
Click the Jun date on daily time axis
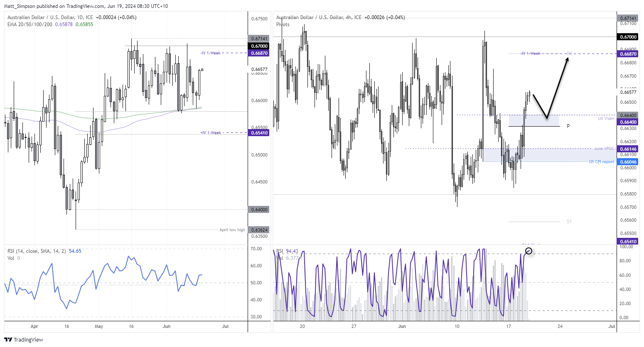[x=167, y=326]
